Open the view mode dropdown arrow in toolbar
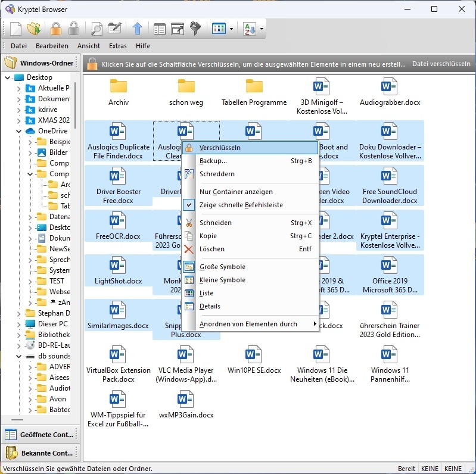The image size is (476, 474). point(231,29)
